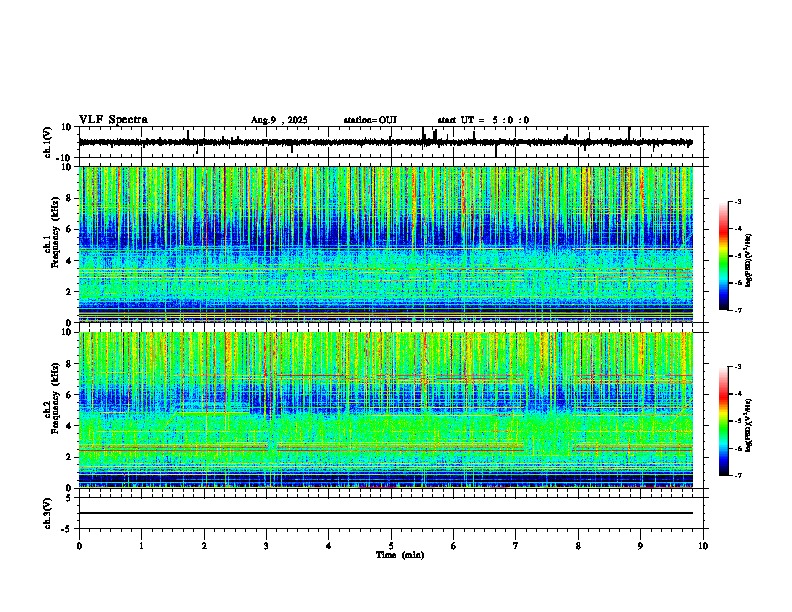The height and width of the screenshot is (612, 792).
Task: Click the "-7" tick on ch.2 colorbar
Action: (738, 475)
